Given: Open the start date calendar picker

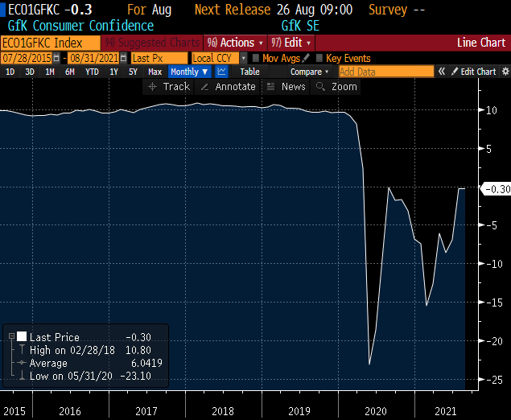Looking at the screenshot, I should click(56, 58).
